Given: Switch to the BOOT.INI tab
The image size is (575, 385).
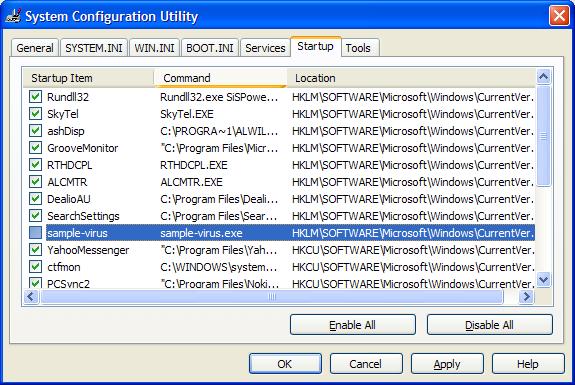Looking at the screenshot, I should pos(210,48).
